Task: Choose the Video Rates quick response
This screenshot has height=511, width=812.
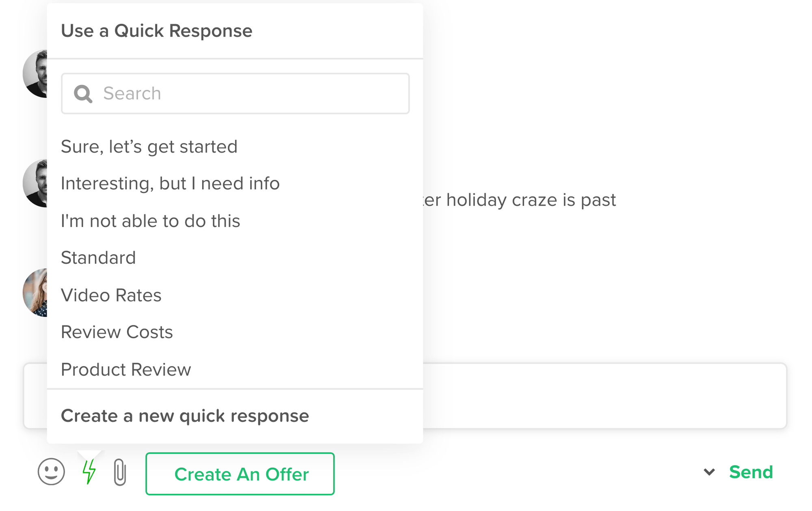Action: point(111,295)
